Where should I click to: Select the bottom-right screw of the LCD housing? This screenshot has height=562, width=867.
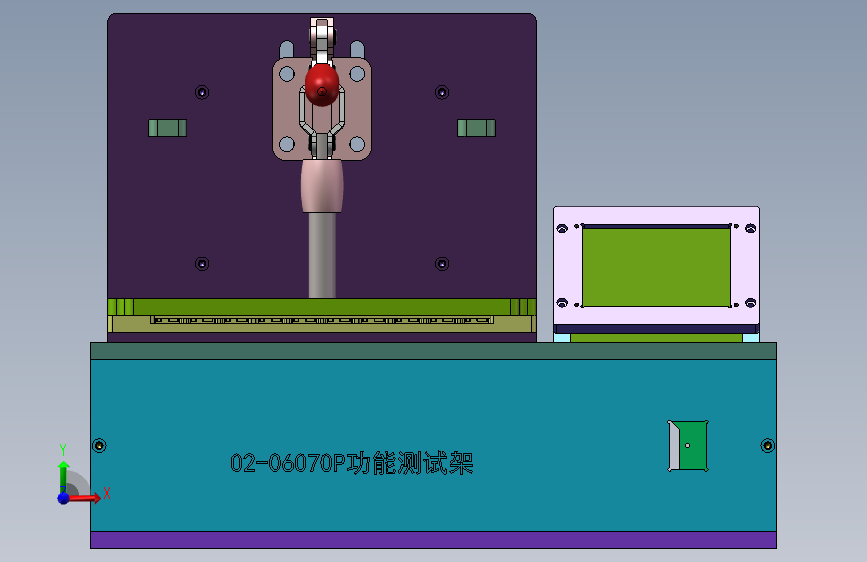750,303
